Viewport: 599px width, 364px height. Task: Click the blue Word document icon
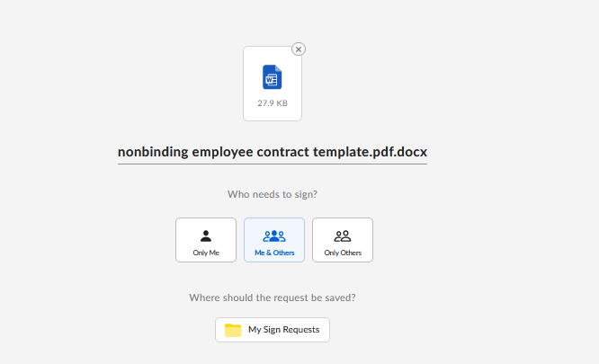coord(273,77)
